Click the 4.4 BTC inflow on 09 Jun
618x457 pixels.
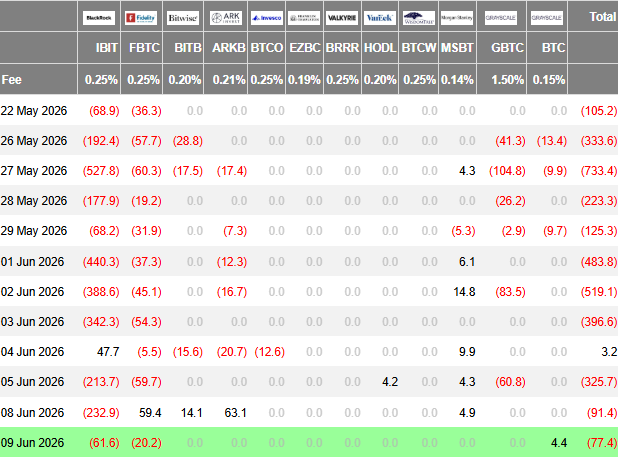click(x=559, y=442)
